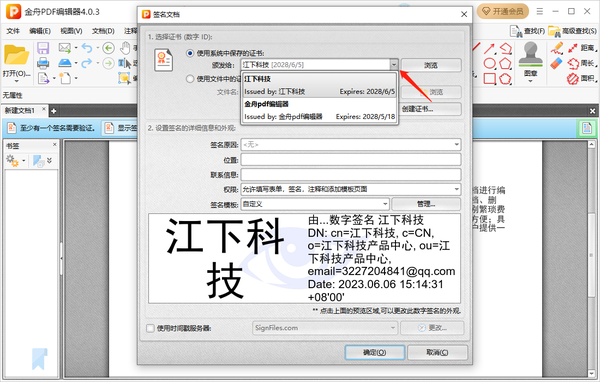Click the 开通会员 membership button
This screenshot has height=382, width=600.
(x=503, y=11)
